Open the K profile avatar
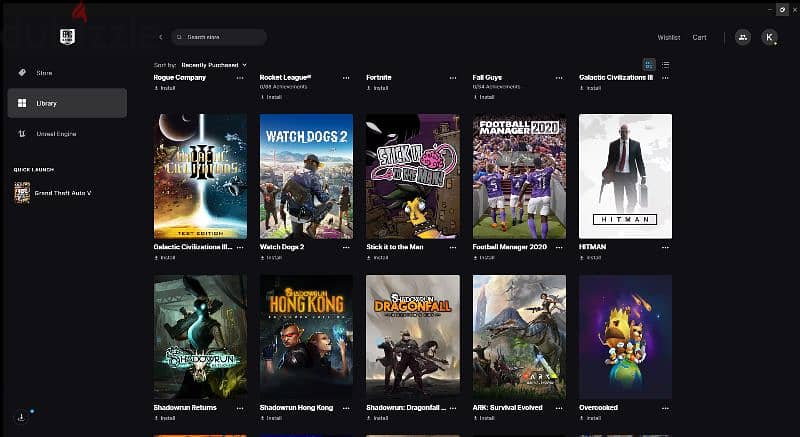The image size is (800, 437). click(x=769, y=37)
